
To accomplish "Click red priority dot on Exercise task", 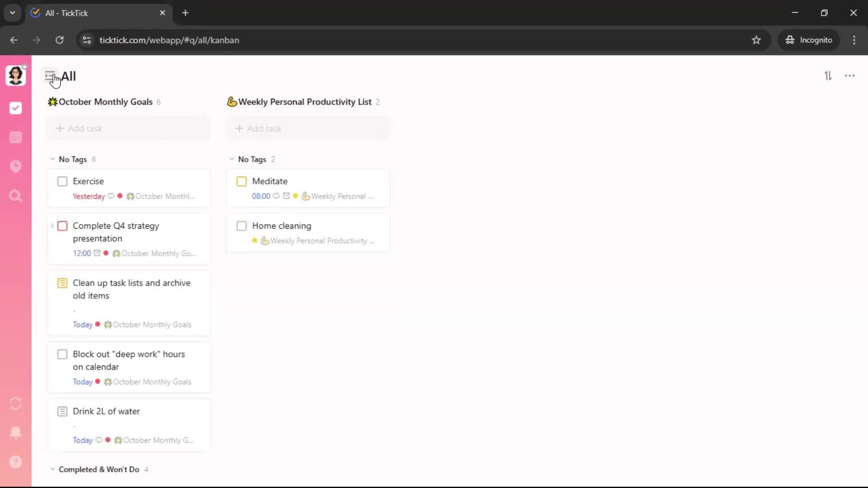I will click(120, 196).
